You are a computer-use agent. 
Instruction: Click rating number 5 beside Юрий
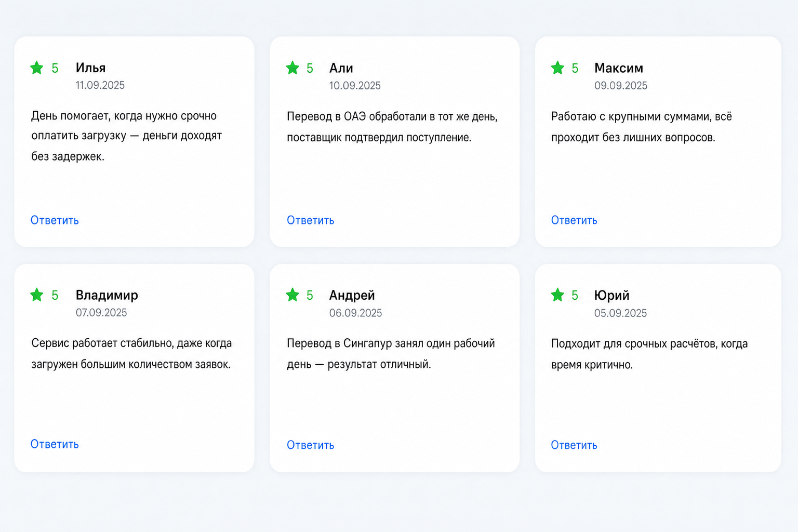[575, 295]
